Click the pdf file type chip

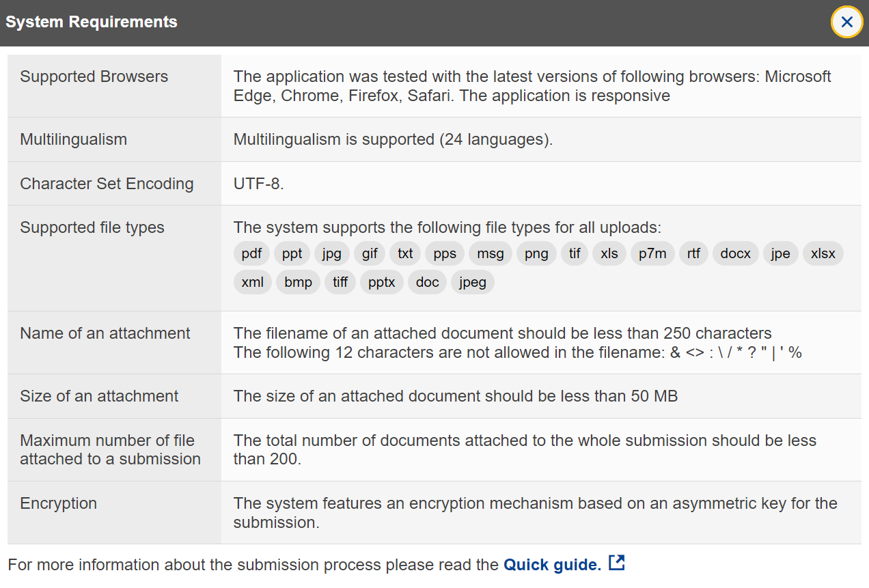[251, 254]
